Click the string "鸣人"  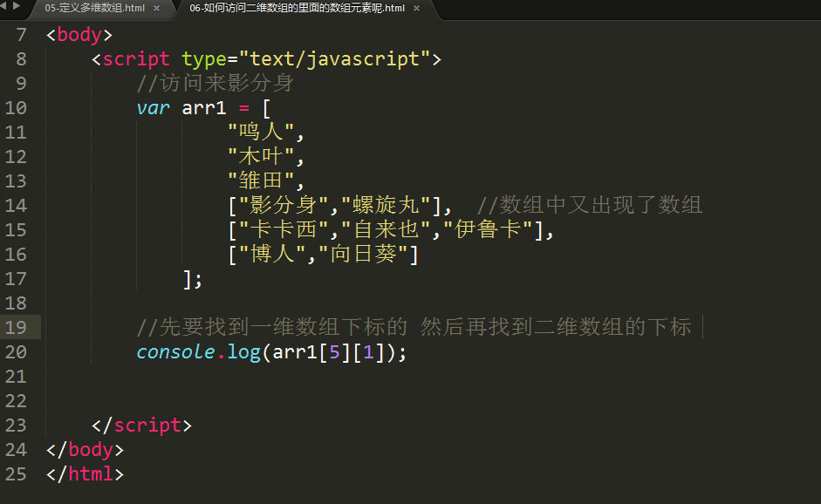coord(261,132)
